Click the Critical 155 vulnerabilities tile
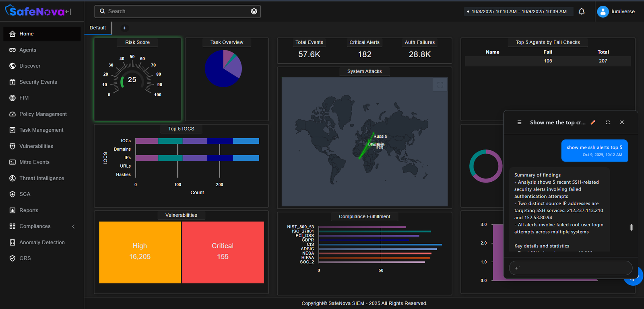Screen dimensions: 644x309 click(x=223, y=252)
